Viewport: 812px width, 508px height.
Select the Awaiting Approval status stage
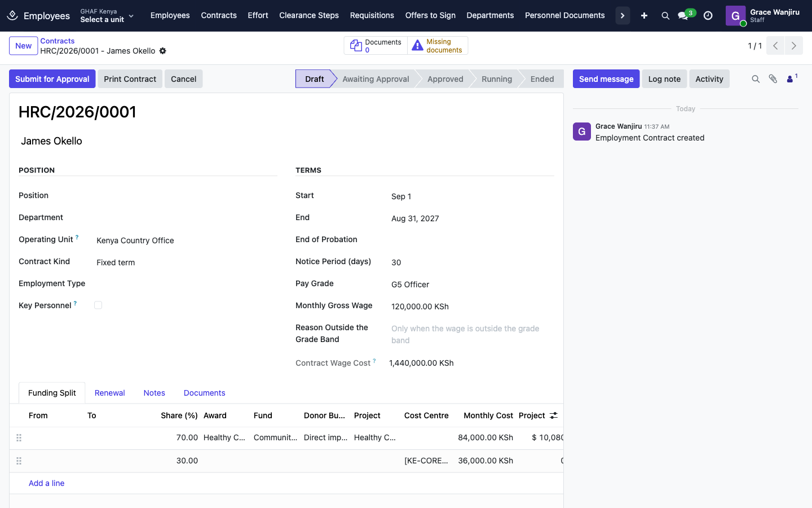(x=376, y=79)
